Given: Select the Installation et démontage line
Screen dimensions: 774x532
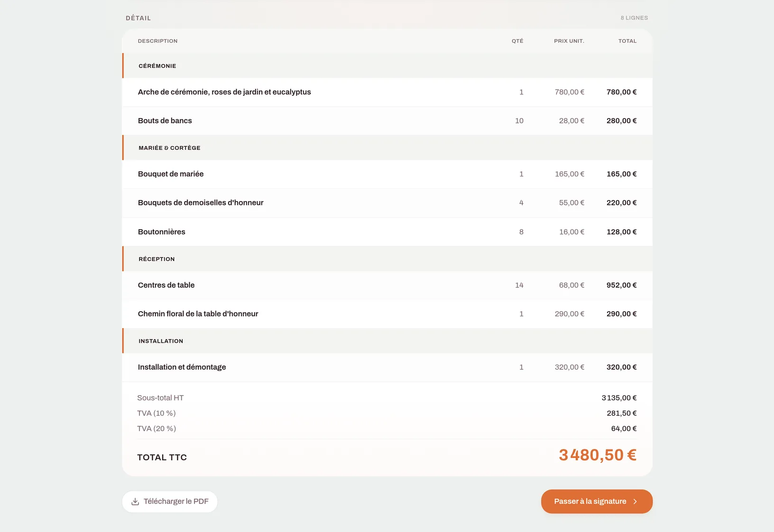Looking at the screenshot, I should [387, 367].
